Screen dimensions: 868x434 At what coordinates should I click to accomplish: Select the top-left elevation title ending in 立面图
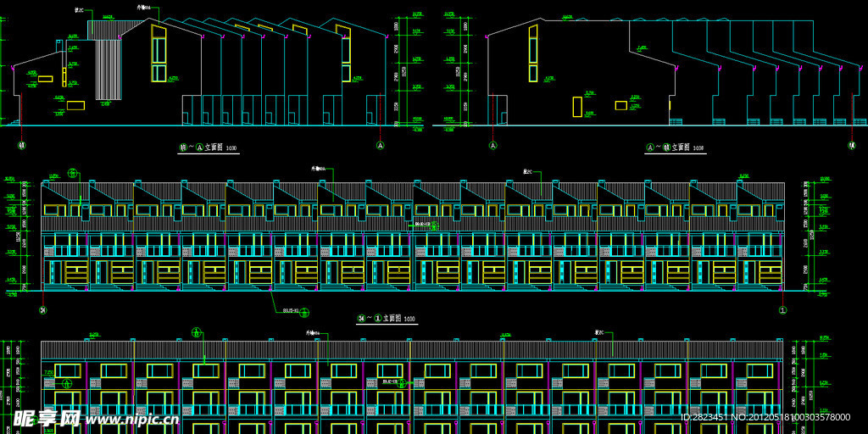point(208,147)
